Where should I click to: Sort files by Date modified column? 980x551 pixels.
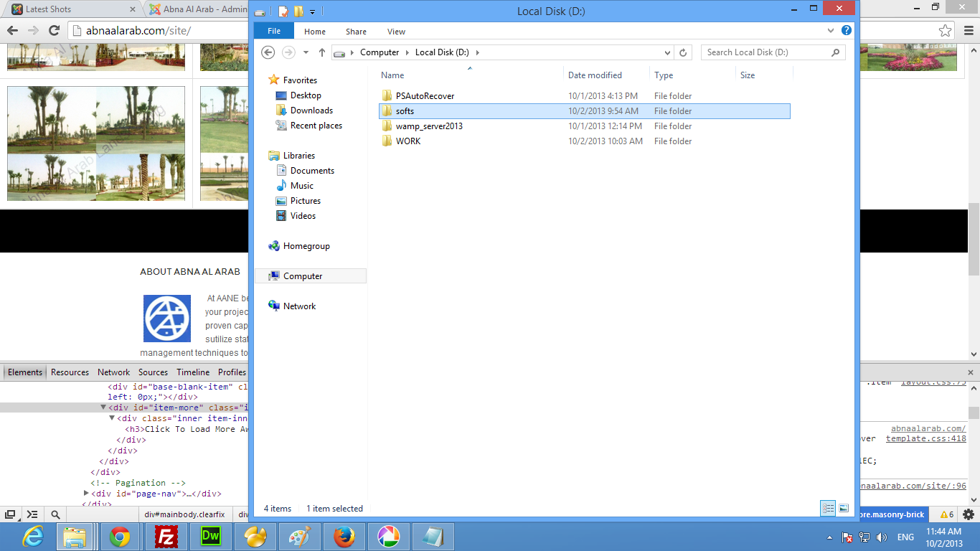595,75
